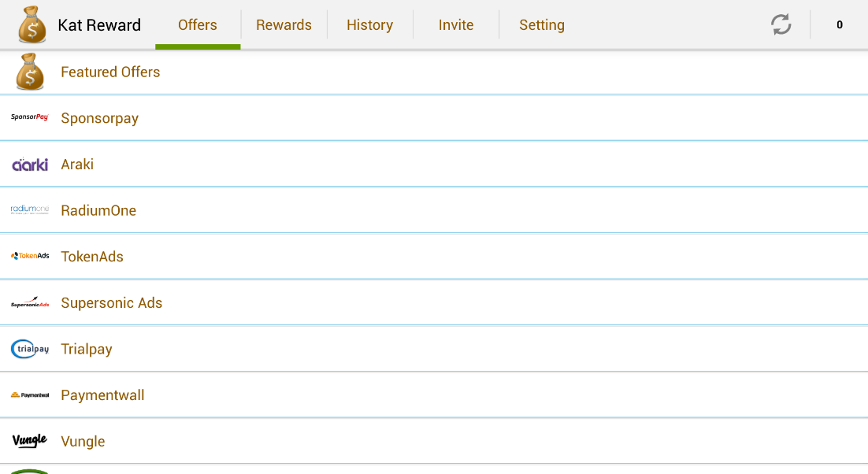Choose the RadiumOne offers entry
The height and width of the screenshot is (474, 868).
click(x=434, y=210)
